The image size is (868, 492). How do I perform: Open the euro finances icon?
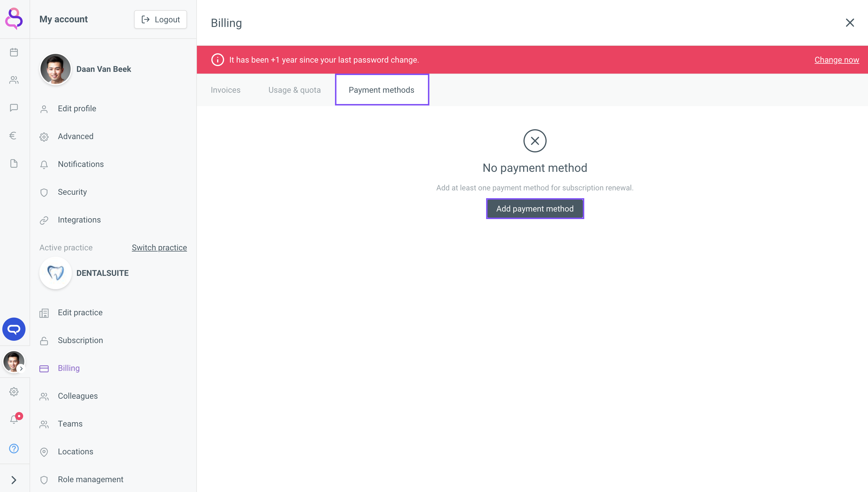click(13, 136)
